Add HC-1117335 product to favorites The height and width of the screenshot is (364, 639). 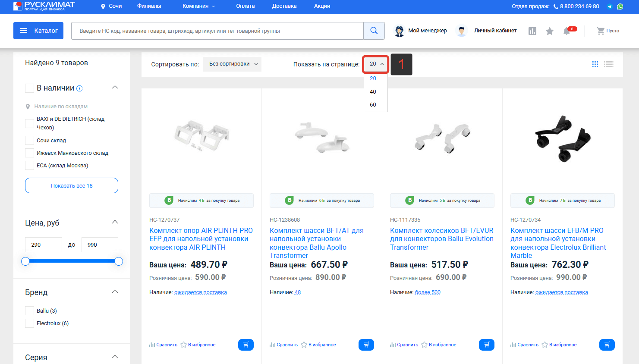(439, 345)
